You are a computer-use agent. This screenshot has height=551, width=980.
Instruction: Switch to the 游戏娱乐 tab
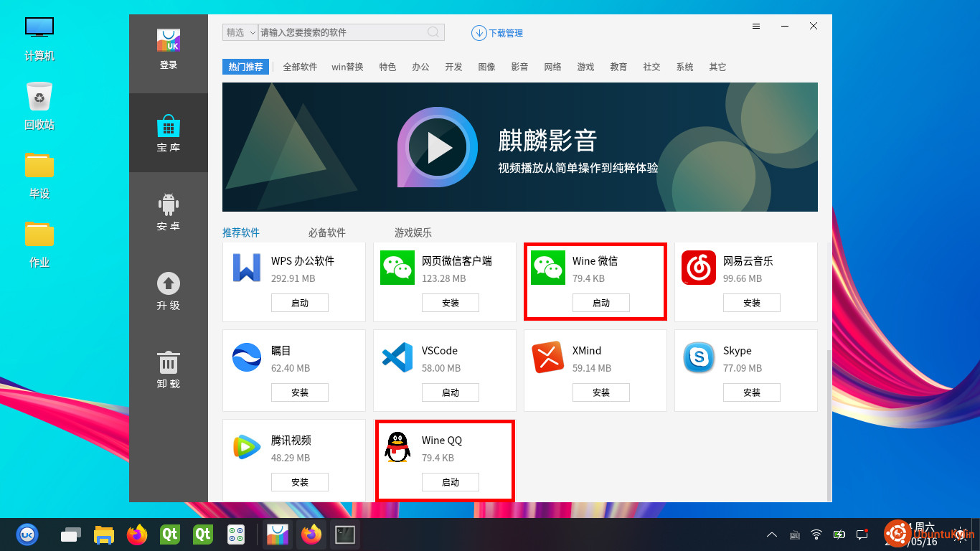click(413, 232)
